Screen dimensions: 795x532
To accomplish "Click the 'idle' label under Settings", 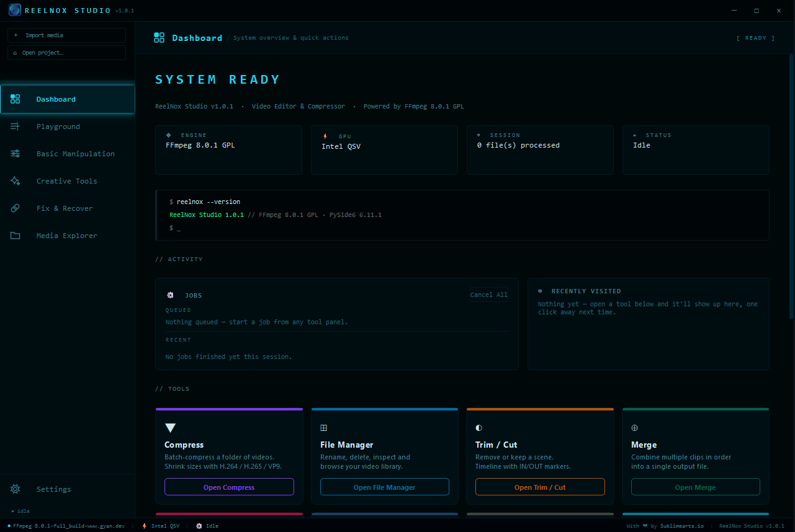I will tap(23, 511).
